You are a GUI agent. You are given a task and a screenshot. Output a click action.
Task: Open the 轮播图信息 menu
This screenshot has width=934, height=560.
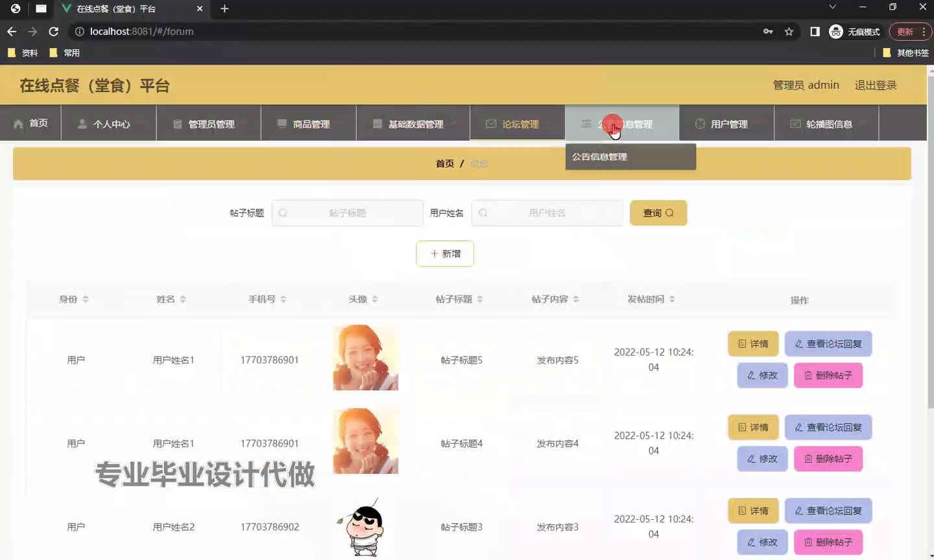(826, 123)
